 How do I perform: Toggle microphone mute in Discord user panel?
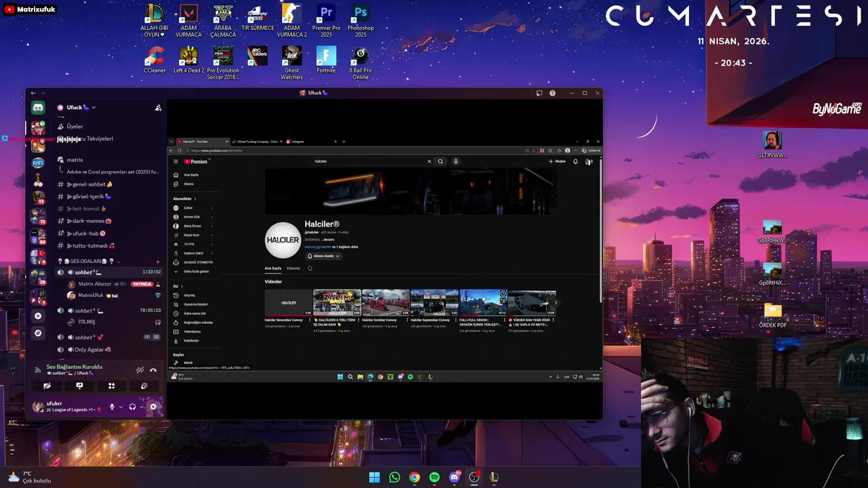112,407
